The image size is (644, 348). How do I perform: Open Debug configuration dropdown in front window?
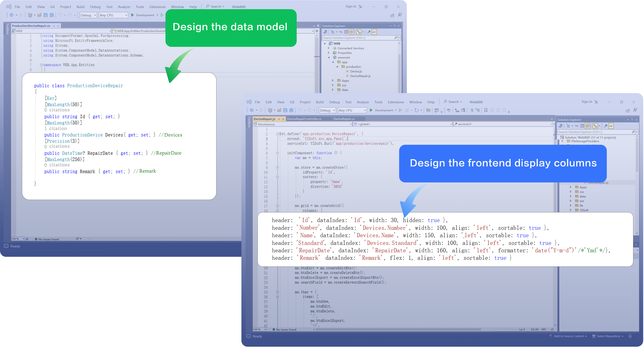tap(327, 110)
